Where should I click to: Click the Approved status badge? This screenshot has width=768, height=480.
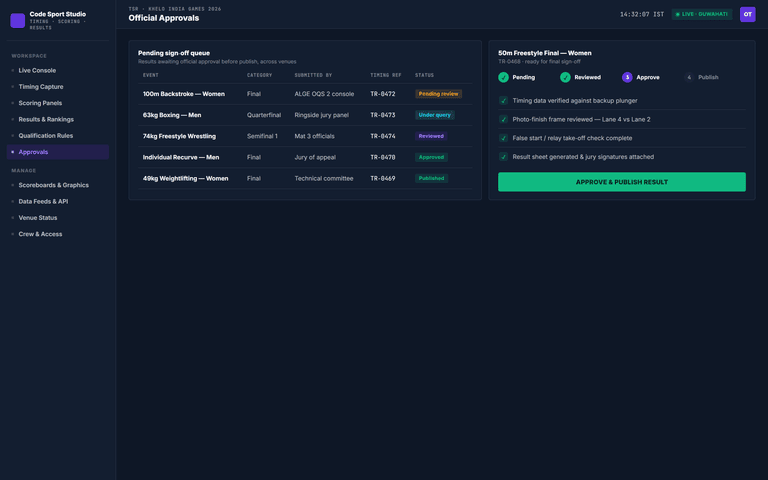(x=431, y=157)
